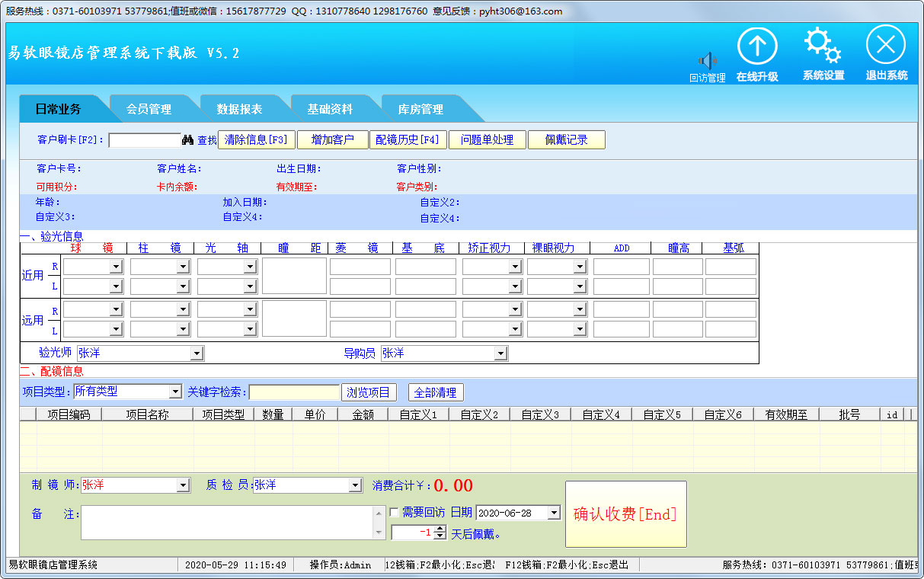
Task: Open 库房管理 tab
Action: tap(420, 109)
